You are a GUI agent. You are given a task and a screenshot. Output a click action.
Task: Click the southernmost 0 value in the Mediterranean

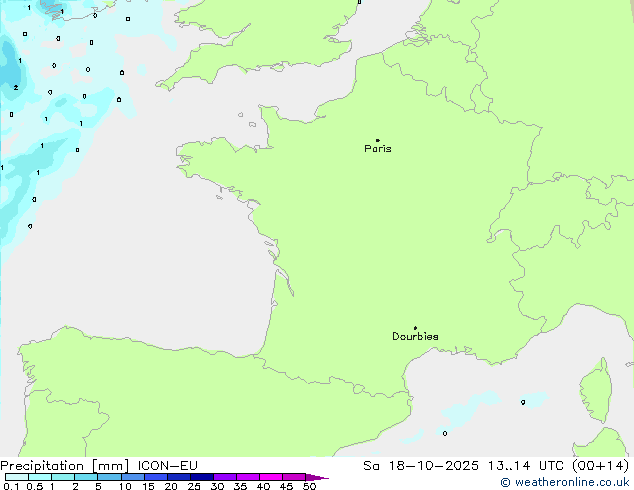(x=445, y=433)
